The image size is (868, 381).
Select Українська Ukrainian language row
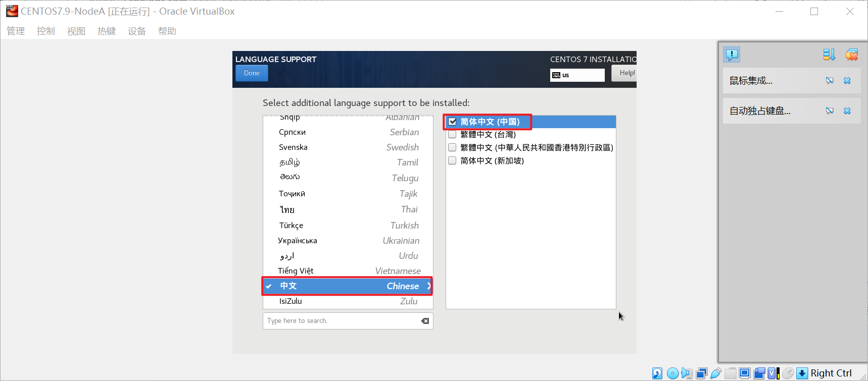click(x=348, y=241)
